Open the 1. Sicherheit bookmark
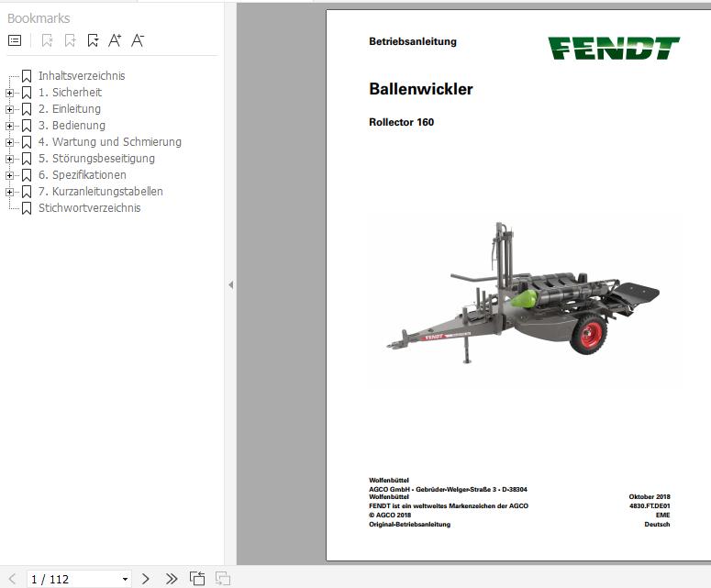The image size is (711, 588). point(70,93)
